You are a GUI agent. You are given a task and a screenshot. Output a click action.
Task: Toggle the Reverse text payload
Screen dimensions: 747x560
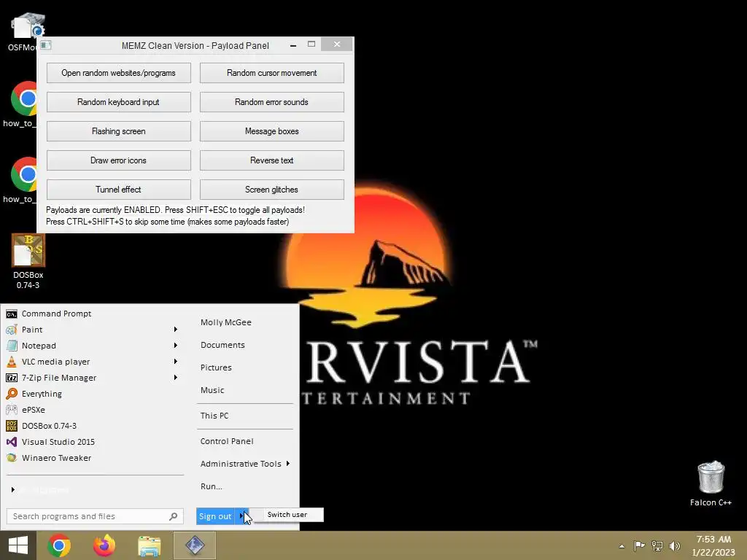[271, 160]
